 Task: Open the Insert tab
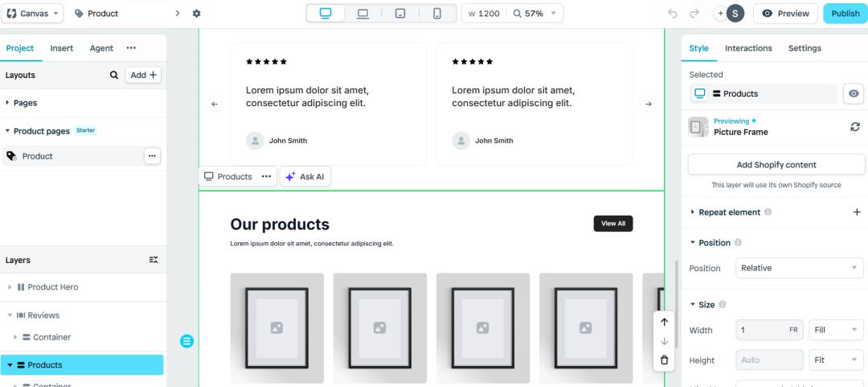(x=61, y=48)
